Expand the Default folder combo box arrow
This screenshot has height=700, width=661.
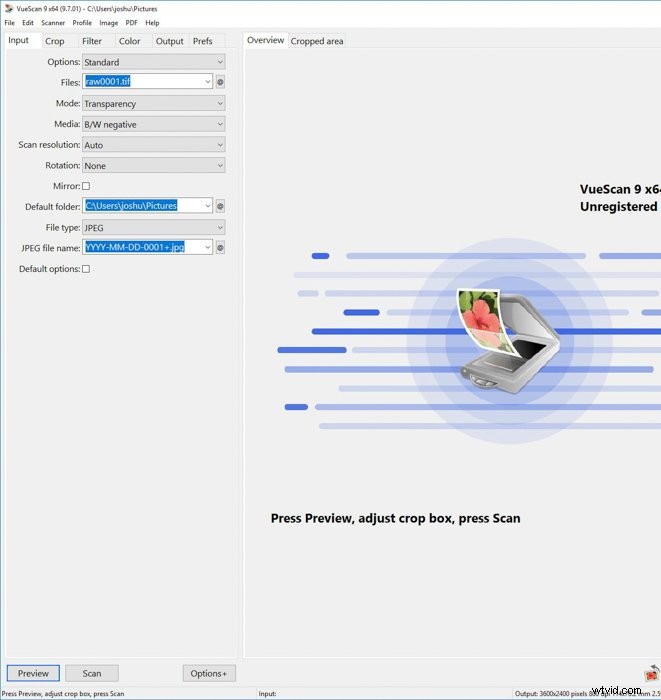[208, 206]
